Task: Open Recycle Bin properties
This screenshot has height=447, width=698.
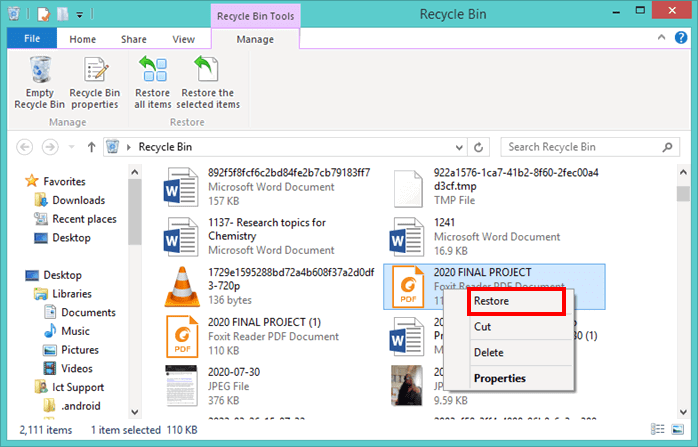Action: (x=95, y=83)
